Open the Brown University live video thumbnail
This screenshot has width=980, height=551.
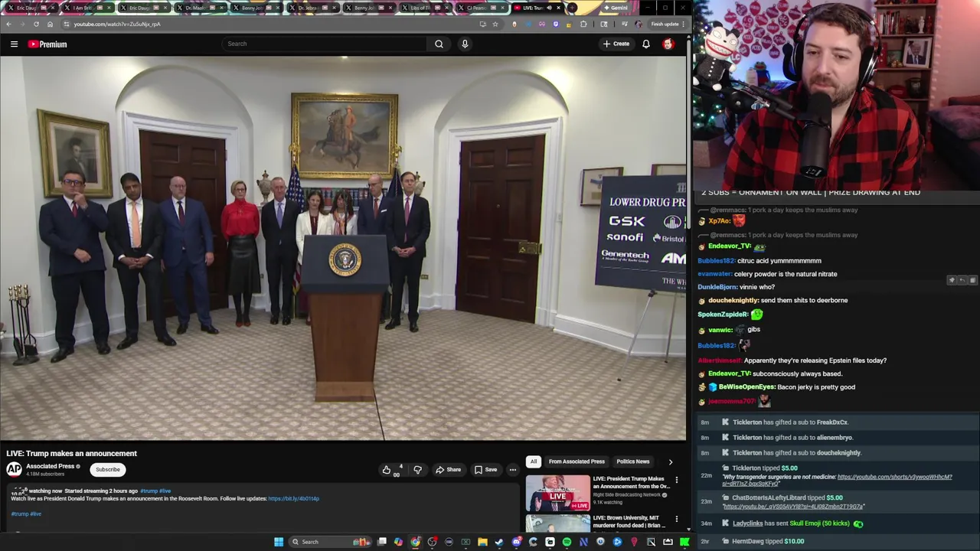click(x=558, y=523)
